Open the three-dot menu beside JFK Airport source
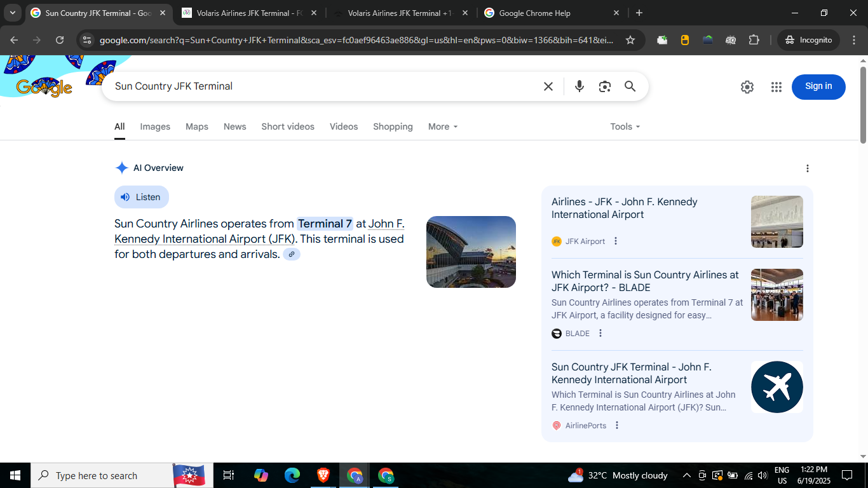This screenshot has height=488, width=868. point(615,241)
